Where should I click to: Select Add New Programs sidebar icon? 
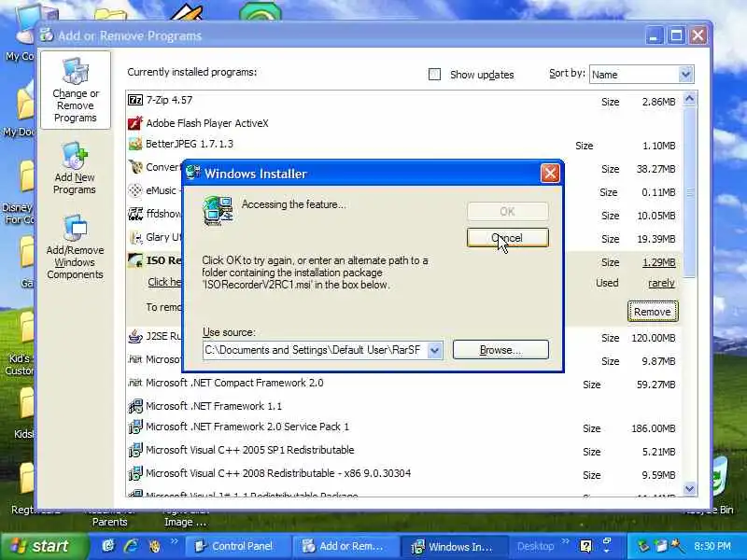tap(75, 169)
